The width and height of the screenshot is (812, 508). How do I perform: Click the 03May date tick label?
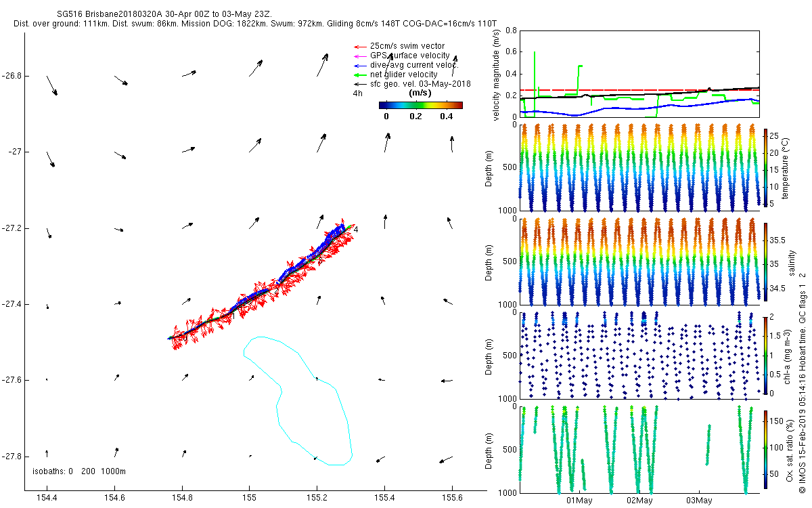click(x=699, y=501)
